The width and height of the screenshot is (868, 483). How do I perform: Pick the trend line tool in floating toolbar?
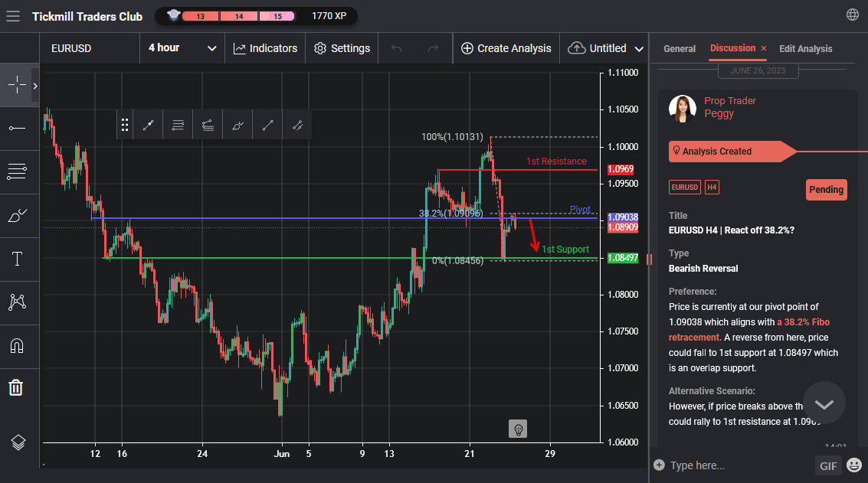(267, 126)
